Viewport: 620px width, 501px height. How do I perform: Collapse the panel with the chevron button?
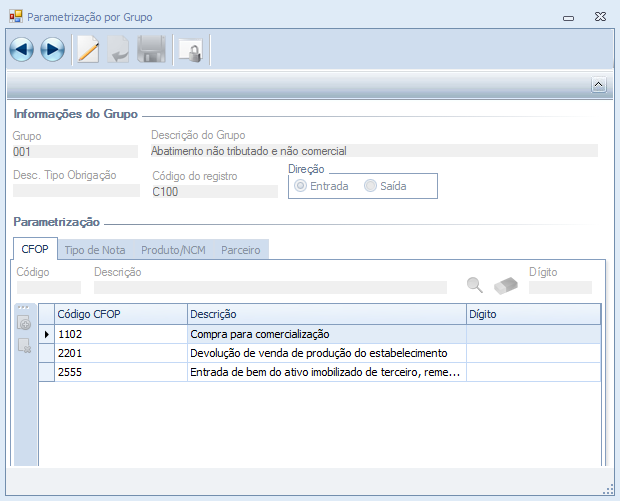coord(599,85)
